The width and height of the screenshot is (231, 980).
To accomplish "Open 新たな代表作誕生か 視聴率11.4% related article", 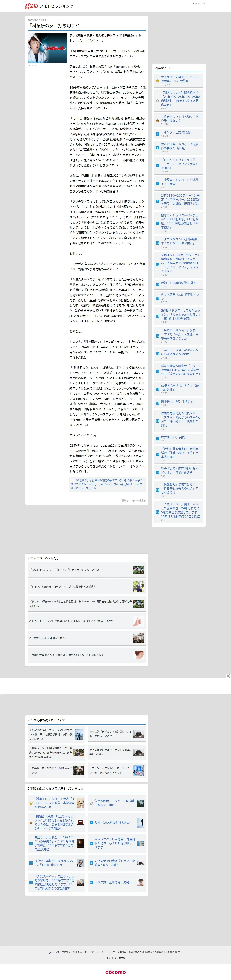I will point(51,734).
